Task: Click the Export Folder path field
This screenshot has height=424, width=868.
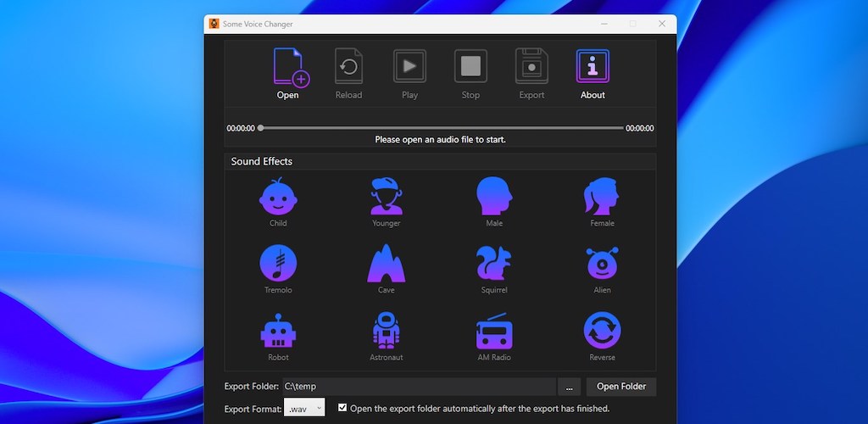Action: 418,387
